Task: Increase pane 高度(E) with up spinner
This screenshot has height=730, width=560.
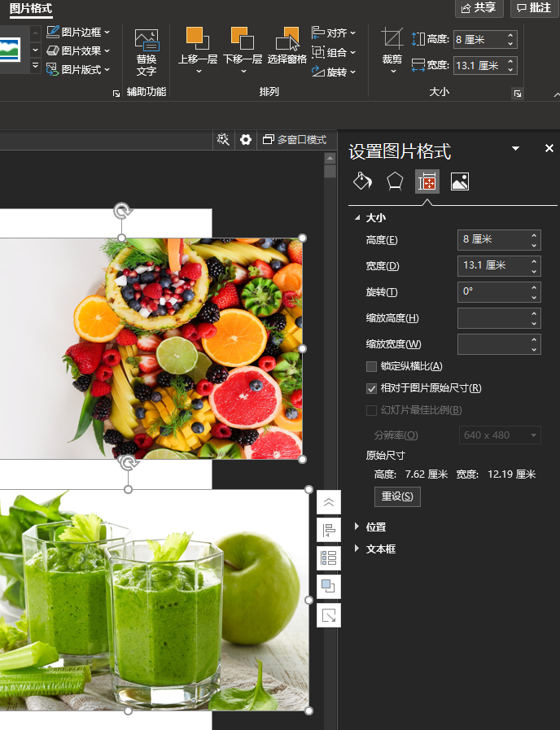Action: [x=534, y=235]
